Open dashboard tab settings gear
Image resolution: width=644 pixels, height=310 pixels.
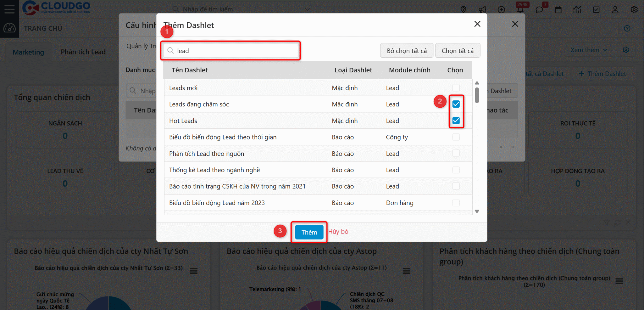click(x=626, y=50)
